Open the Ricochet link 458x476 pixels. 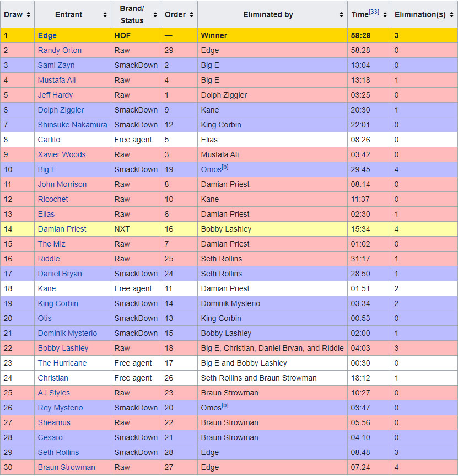[53, 199]
